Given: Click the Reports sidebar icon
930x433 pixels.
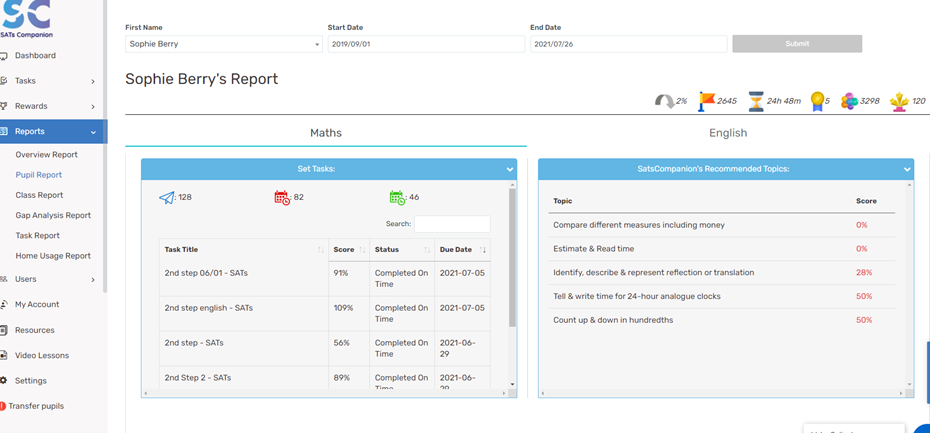Looking at the screenshot, I should tap(3, 132).
